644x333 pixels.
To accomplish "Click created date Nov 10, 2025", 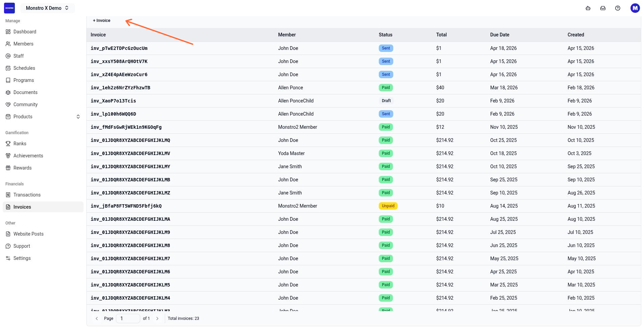I will tap(581, 127).
